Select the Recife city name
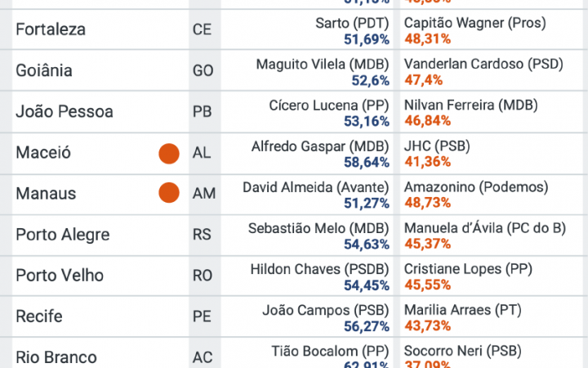Image resolution: width=588 pixels, height=368 pixels. pos(39,316)
